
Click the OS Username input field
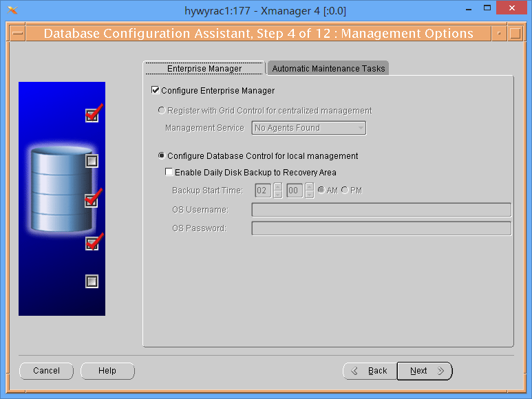[381, 210]
